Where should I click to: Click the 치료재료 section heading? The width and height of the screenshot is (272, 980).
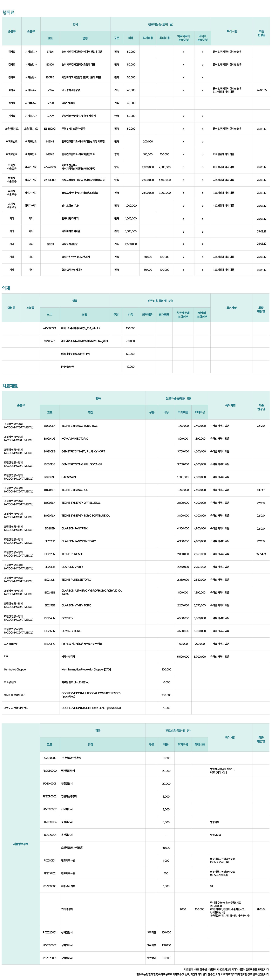10,386
